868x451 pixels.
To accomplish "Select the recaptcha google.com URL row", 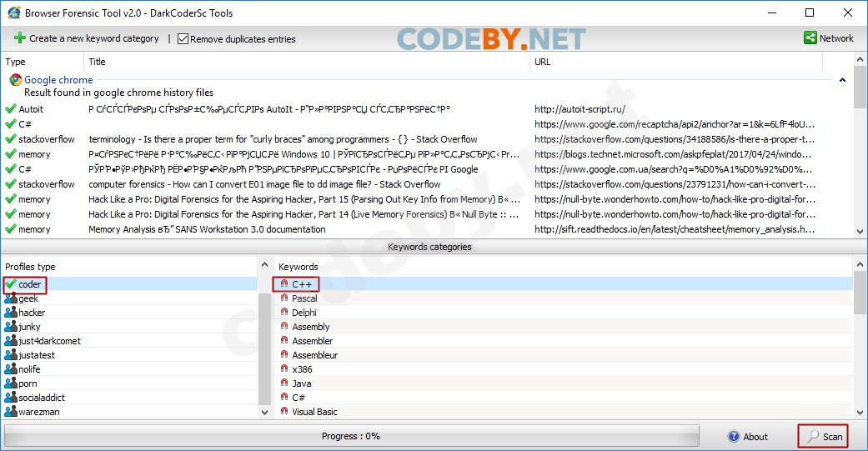I will (x=675, y=124).
